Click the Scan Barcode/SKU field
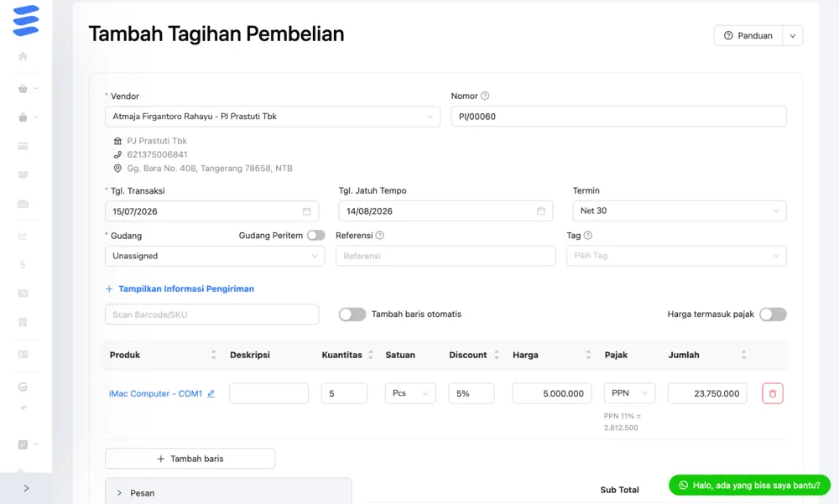This screenshot has height=504, width=839. coord(212,314)
